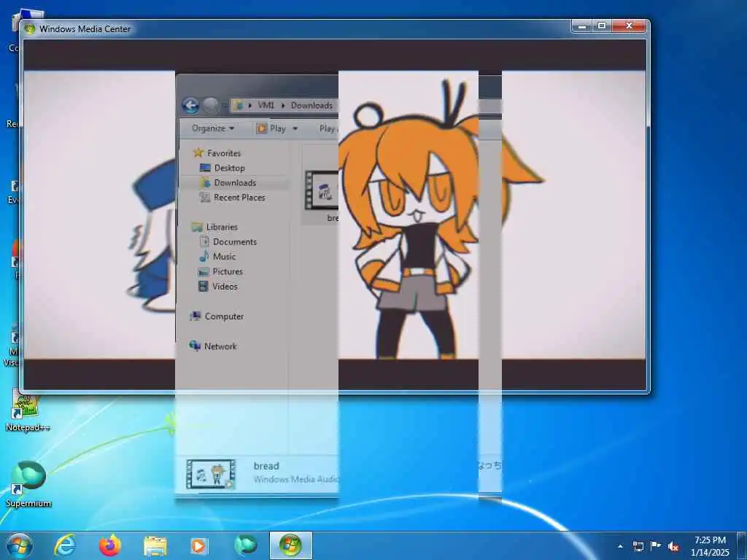Launch Internet Explorer from the taskbar
This screenshot has height=560, width=747.
coord(65,545)
